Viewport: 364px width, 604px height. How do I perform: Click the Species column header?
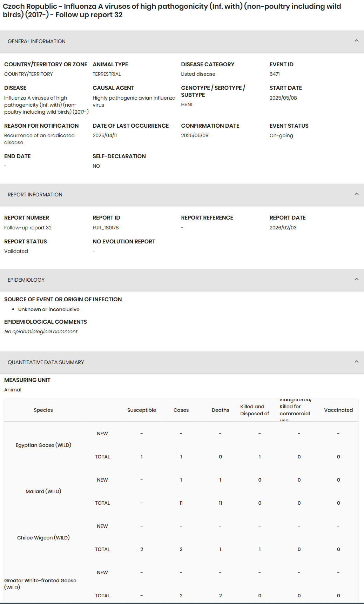(43, 410)
